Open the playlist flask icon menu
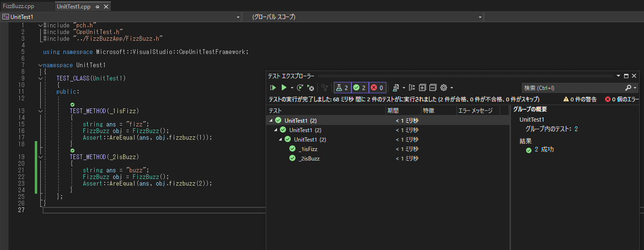644x250 pixels. coord(396,88)
